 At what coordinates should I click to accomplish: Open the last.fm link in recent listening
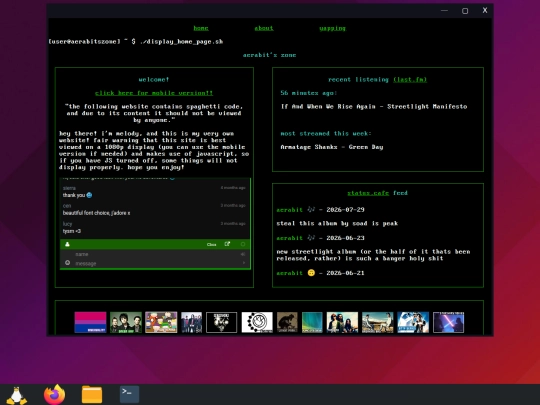coord(410,80)
